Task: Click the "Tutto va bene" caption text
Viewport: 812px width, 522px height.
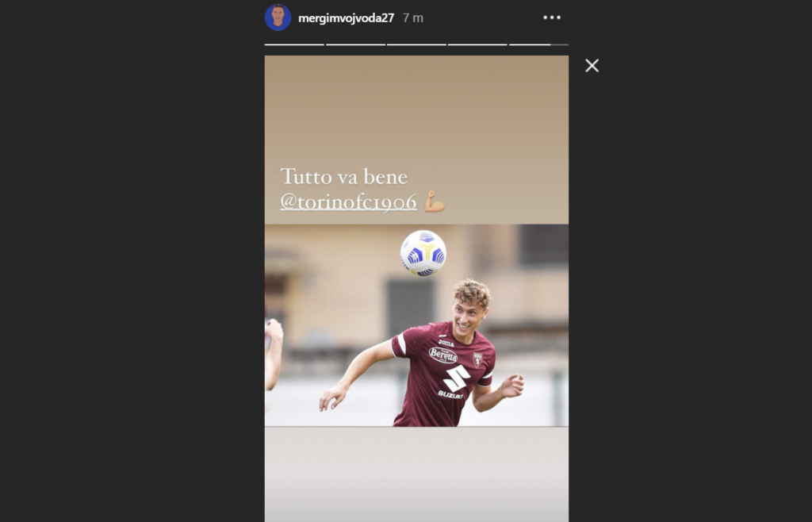Action: [x=344, y=177]
